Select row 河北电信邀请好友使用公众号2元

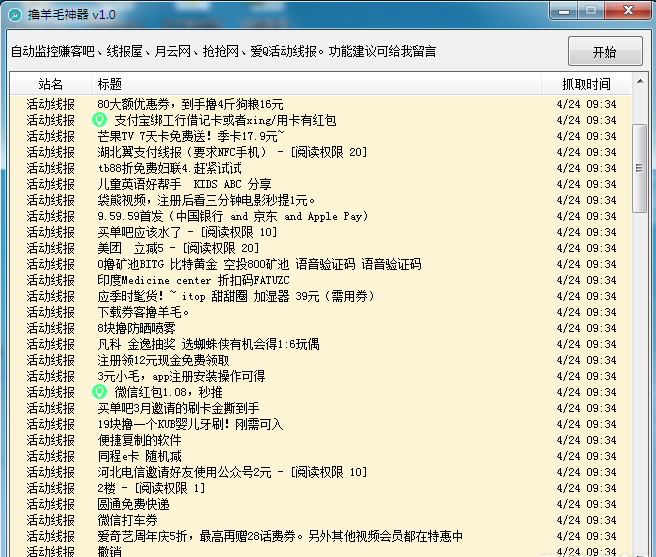click(320, 472)
